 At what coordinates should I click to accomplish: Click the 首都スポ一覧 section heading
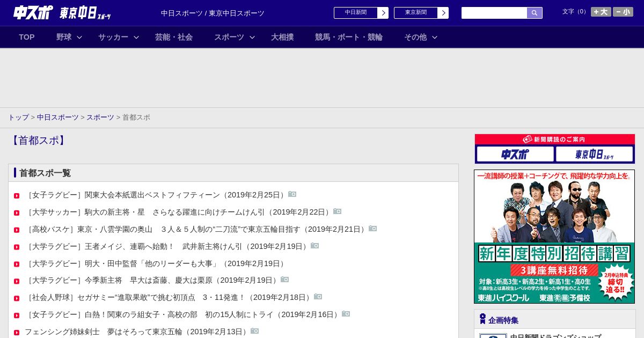coord(45,173)
